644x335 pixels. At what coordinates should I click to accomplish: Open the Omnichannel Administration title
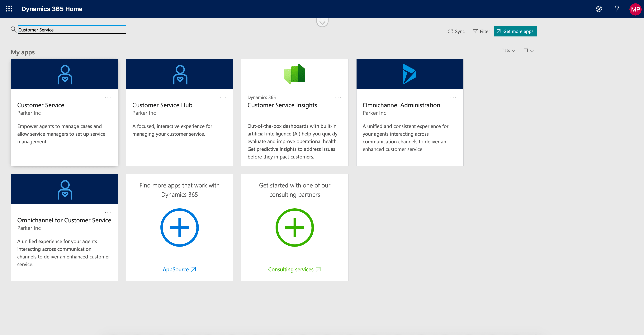[401, 105]
